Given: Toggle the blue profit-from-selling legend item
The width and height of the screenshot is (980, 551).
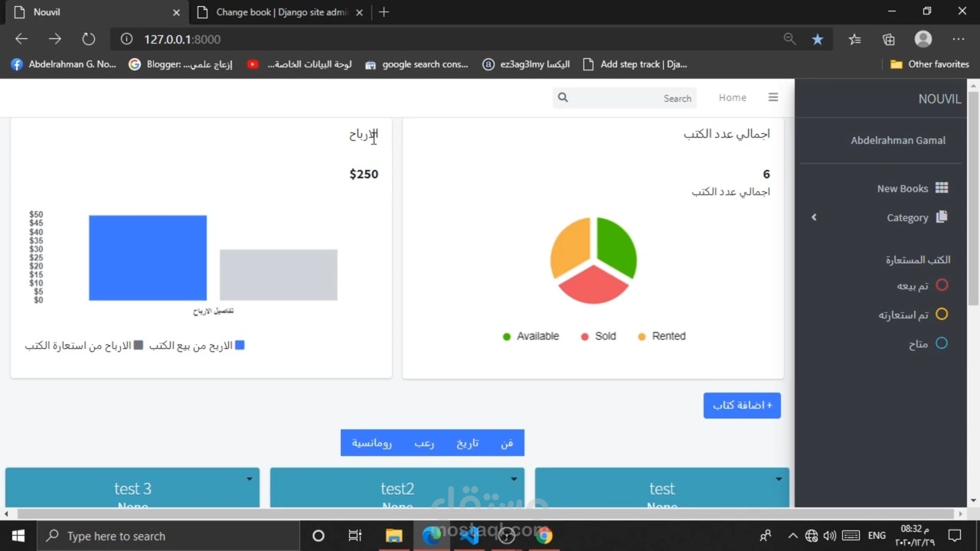Looking at the screenshot, I should [x=197, y=345].
